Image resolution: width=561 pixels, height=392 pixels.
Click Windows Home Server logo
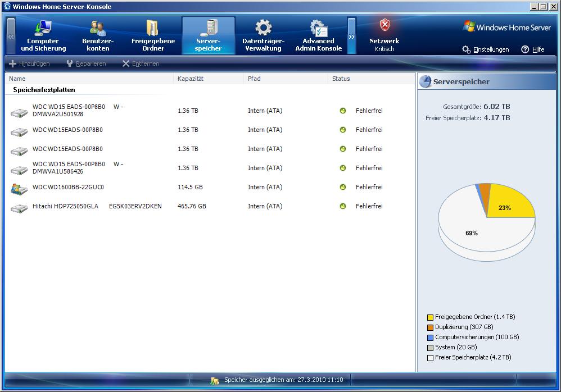(x=506, y=27)
